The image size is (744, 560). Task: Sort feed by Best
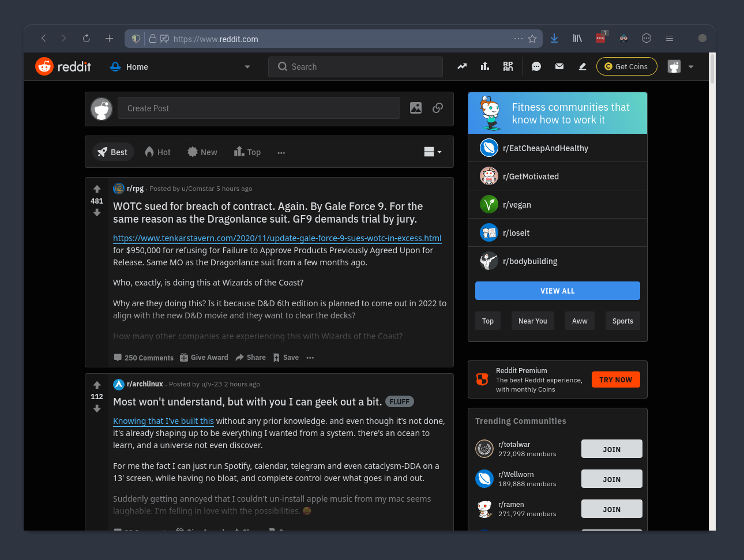(113, 152)
